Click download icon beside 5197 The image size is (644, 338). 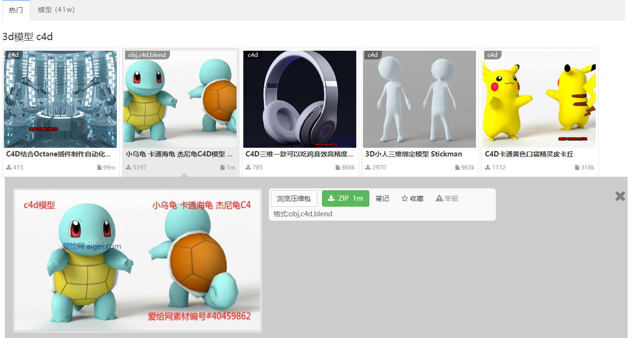point(128,168)
